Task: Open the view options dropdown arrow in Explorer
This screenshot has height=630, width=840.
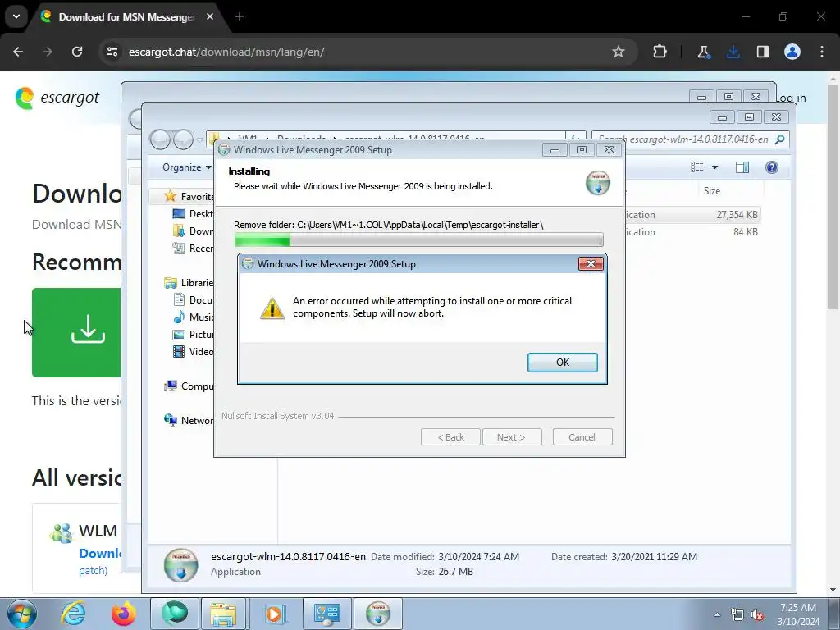Action: pos(714,167)
